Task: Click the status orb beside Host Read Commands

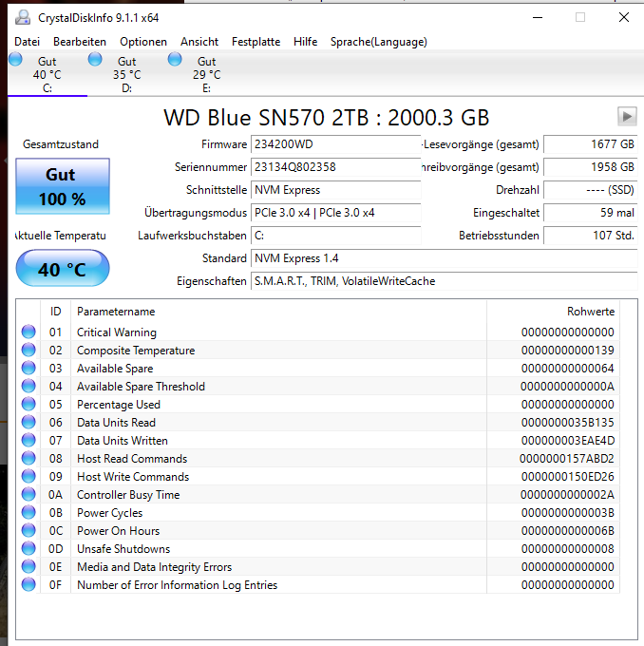Action: coord(28,458)
